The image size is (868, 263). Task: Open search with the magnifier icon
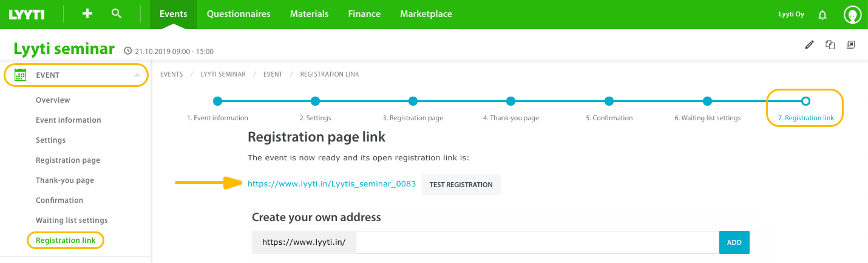click(x=117, y=13)
